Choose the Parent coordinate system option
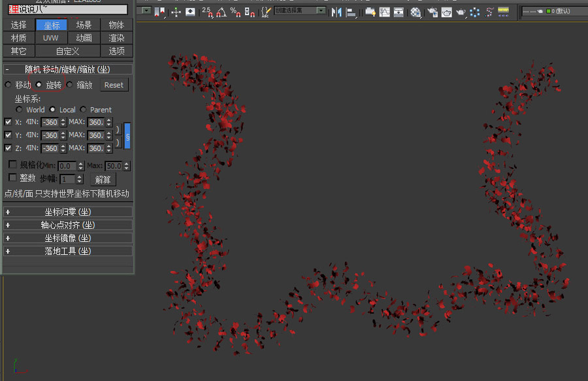588x381 pixels. [83, 110]
